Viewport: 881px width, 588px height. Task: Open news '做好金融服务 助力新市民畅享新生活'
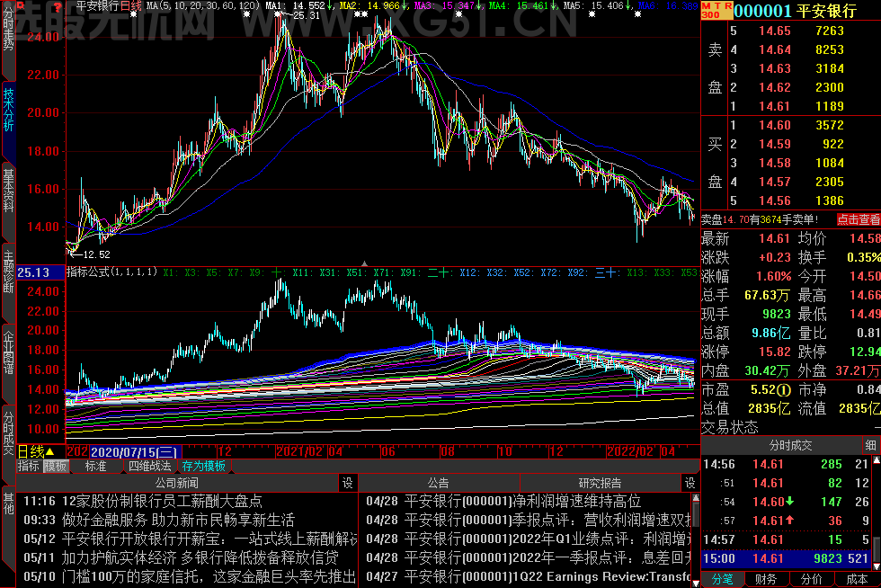[178, 520]
